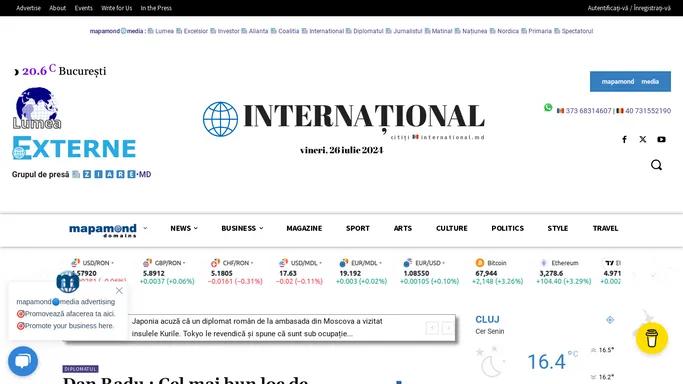Open the Japonia diplomat news ticker headline
The width and height of the screenshot is (683, 384).
(257, 327)
